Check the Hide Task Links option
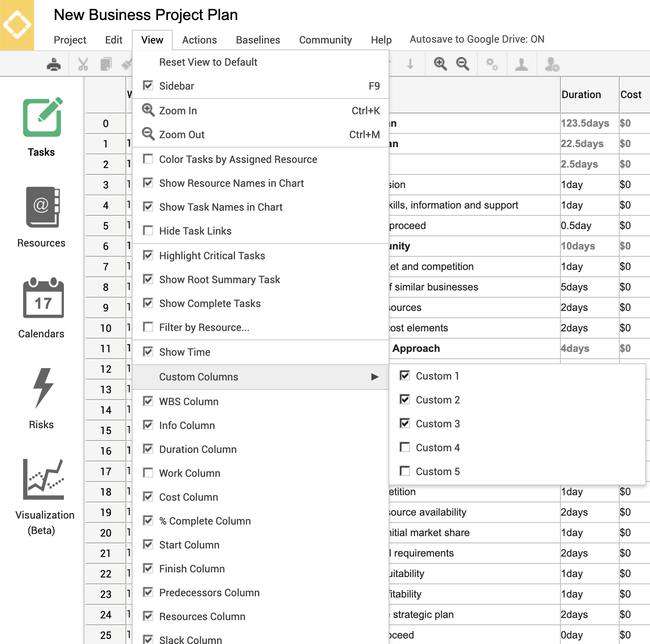The height and width of the screenshot is (644, 650). pyautogui.click(x=148, y=231)
